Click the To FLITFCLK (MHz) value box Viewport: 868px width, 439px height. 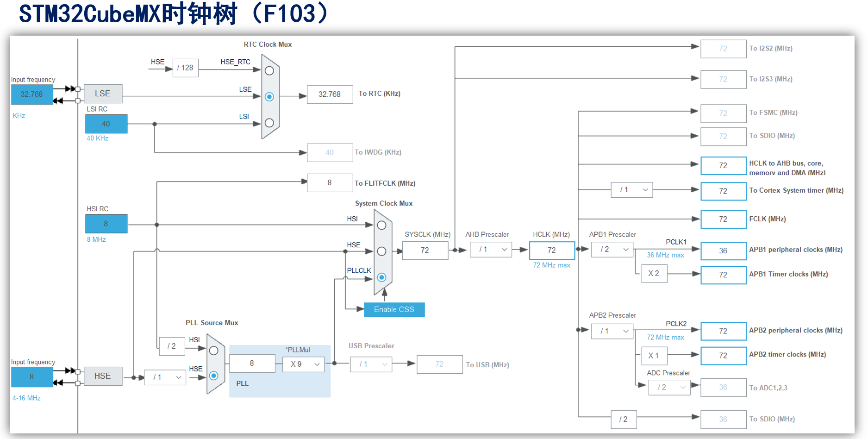[330, 183]
